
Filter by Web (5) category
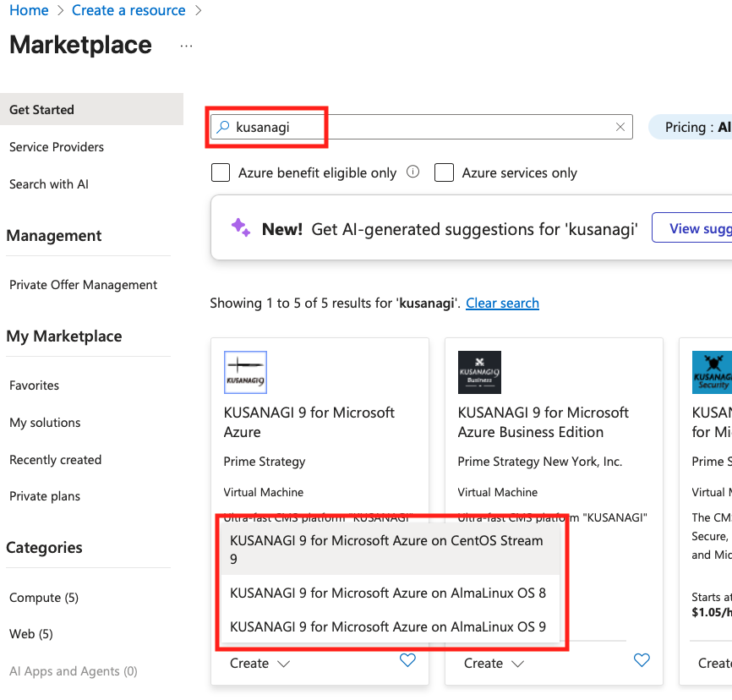tap(30, 634)
